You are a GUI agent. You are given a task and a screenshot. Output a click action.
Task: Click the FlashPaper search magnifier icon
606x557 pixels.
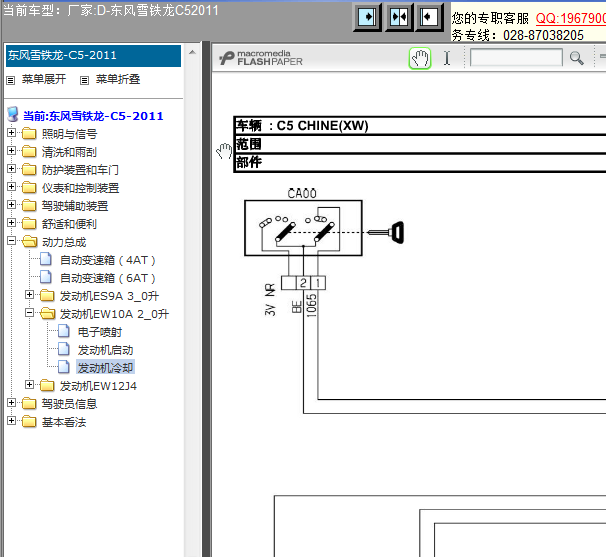tap(577, 58)
